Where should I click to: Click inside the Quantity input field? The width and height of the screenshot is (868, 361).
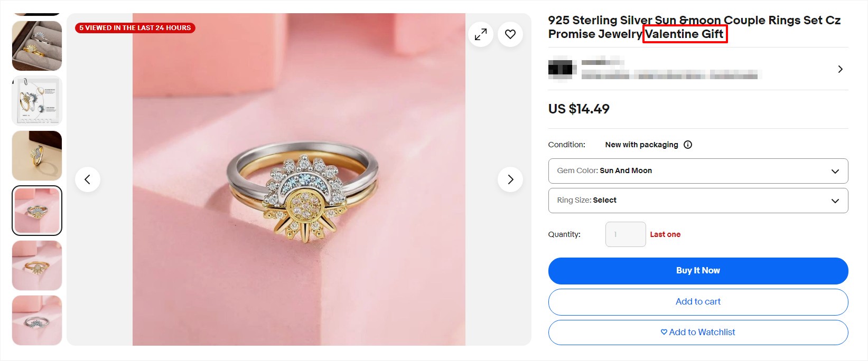pyautogui.click(x=626, y=234)
